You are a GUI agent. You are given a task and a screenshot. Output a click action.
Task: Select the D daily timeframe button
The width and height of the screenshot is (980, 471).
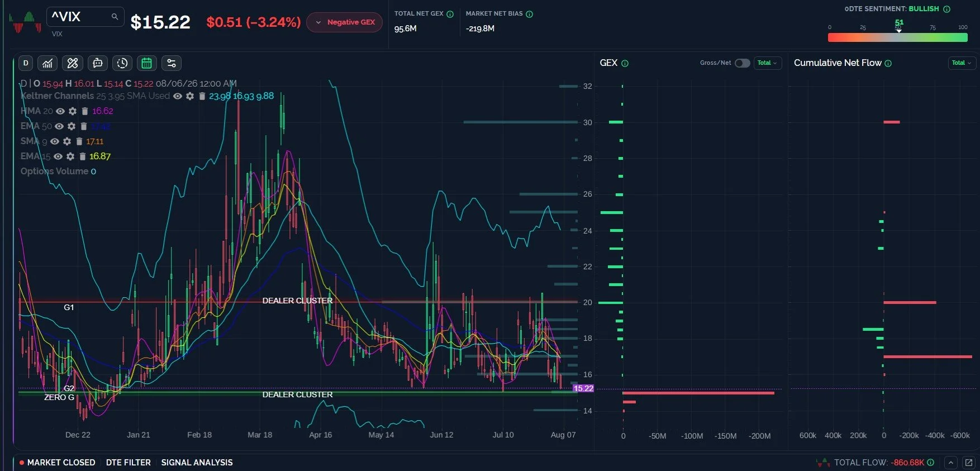[x=26, y=63]
